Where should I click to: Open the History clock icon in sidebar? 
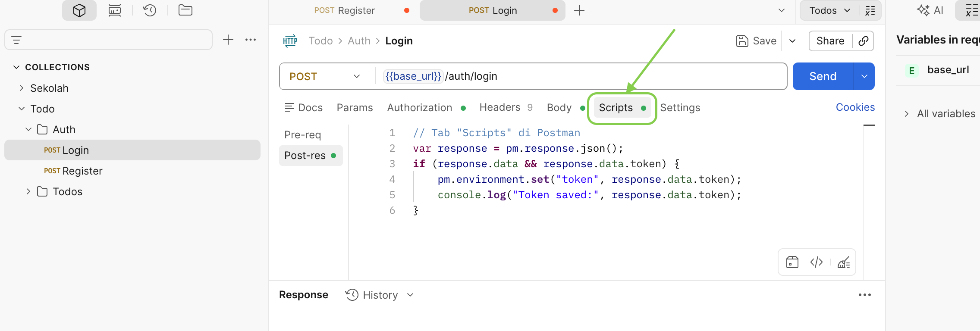[150, 10]
